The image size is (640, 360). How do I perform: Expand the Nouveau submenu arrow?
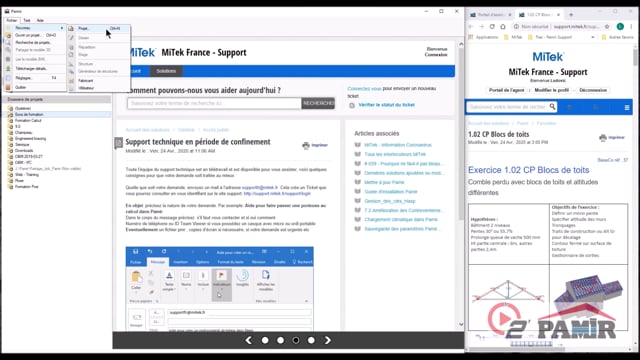(62, 28)
